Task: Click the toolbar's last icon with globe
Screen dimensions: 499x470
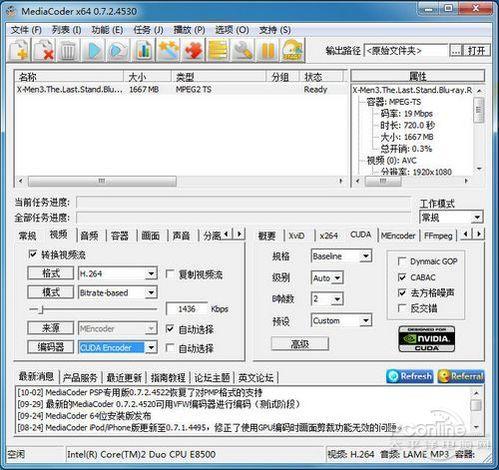Action: coord(293,50)
